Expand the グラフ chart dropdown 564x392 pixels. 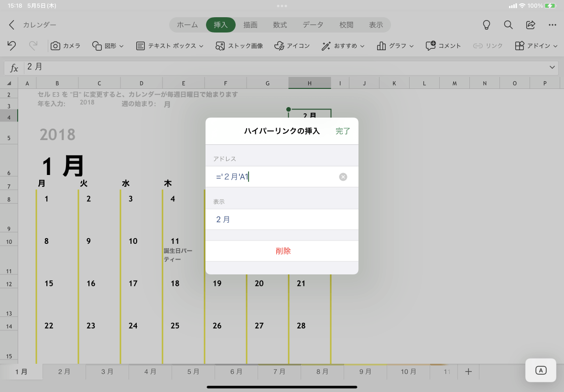pos(395,46)
